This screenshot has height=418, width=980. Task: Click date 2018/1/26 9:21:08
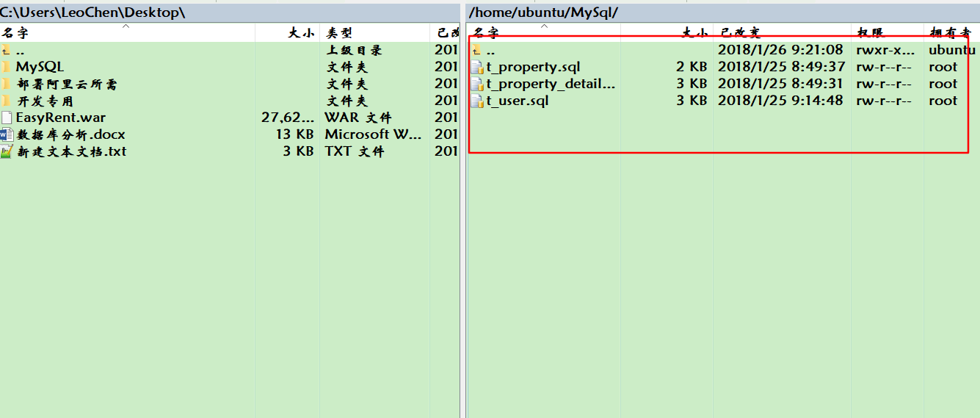[x=780, y=50]
